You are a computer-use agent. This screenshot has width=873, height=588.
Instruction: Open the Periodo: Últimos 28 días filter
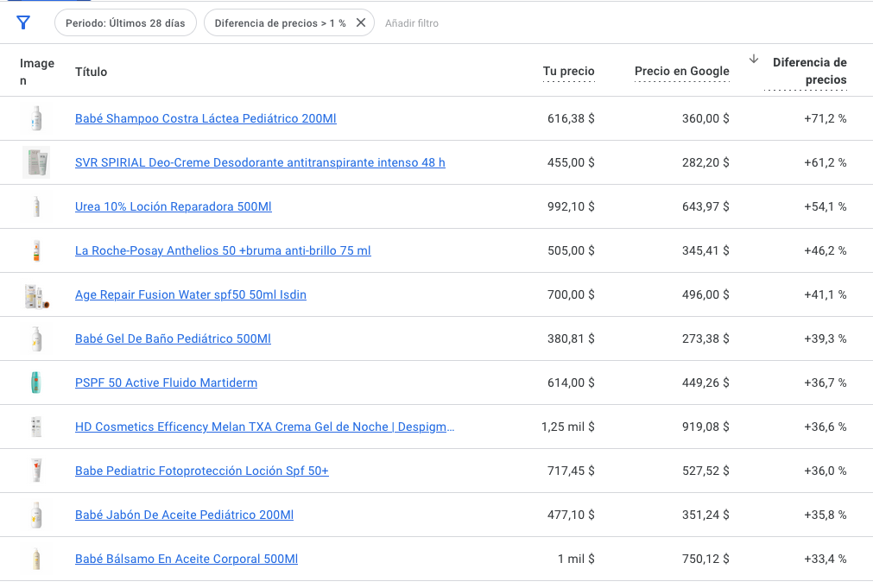[x=125, y=22]
